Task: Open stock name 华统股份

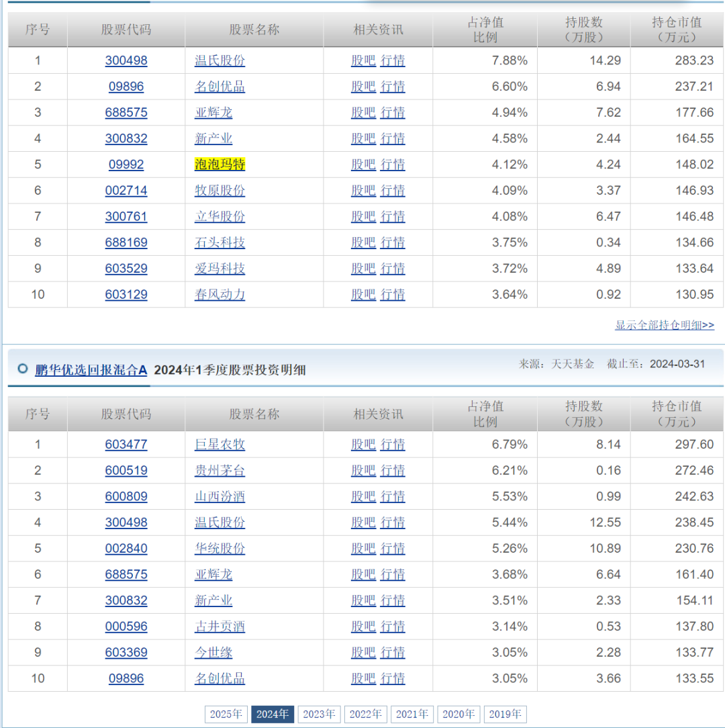Action: point(220,548)
